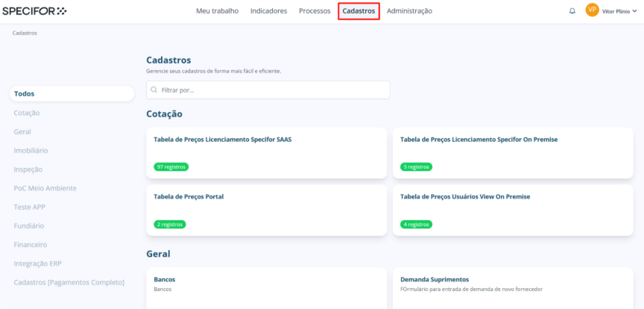Click the Demanda Suprimentos description text
The height and width of the screenshot is (309, 644).
(x=472, y=290)
